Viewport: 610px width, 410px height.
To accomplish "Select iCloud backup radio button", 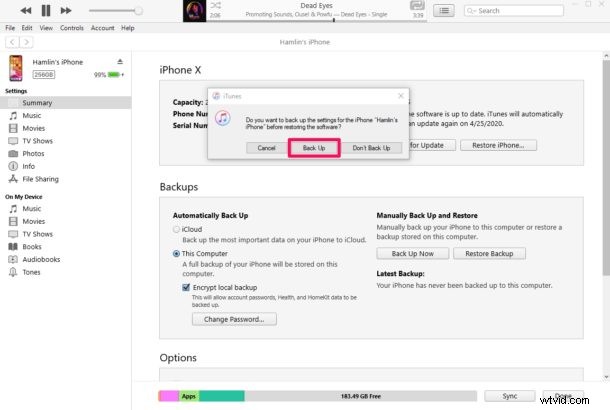I will pyautogui.click(x=176, y=229).
